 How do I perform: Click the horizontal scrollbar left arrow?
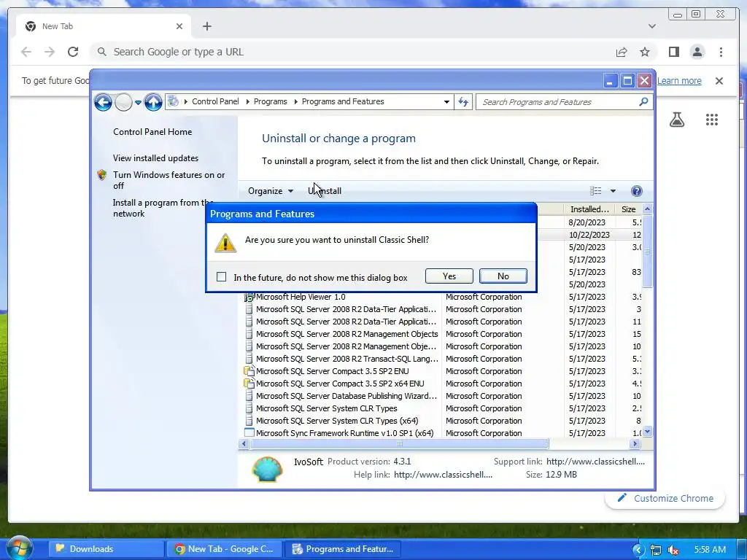point(244,444)
